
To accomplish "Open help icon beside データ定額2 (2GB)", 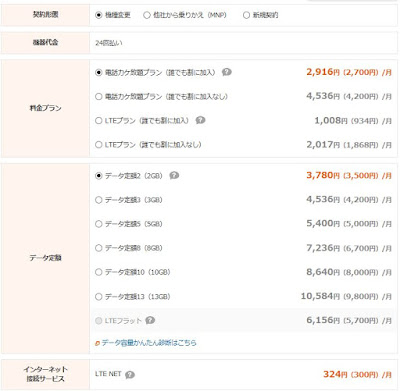I will click(174, 175).
